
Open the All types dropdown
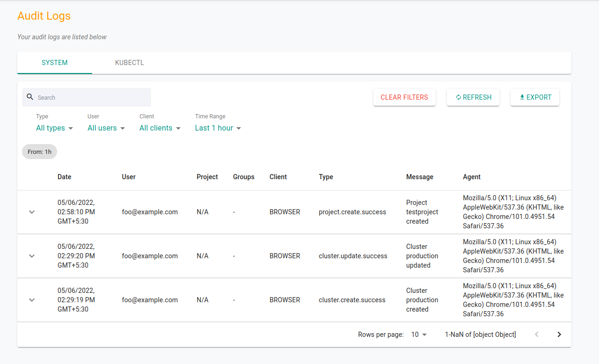click(55, 128)
